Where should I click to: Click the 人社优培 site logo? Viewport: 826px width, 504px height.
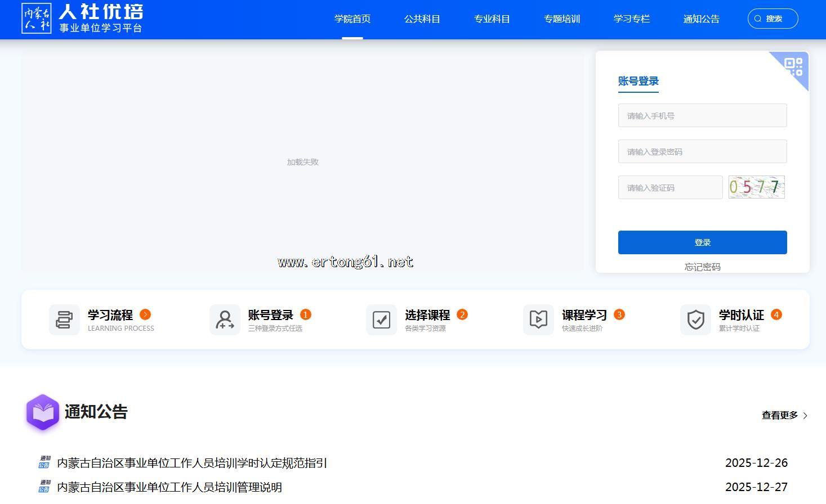coord(82,19)
